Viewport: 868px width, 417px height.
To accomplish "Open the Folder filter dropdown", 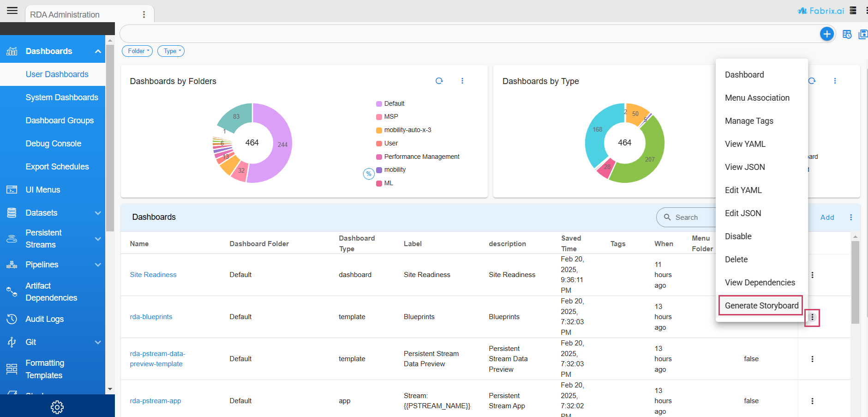I will (x=138, y=51).
